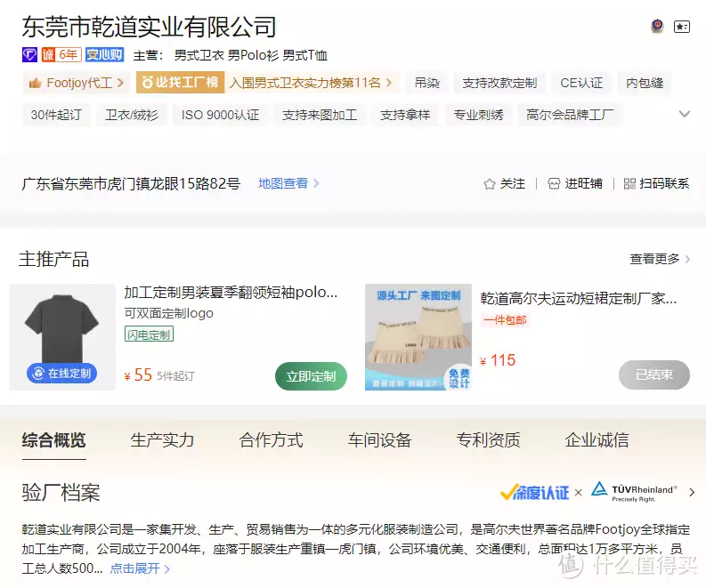The image size is (706, 588).
Task: Select the 综合概览 tab
Action: [x=54, y=439]
